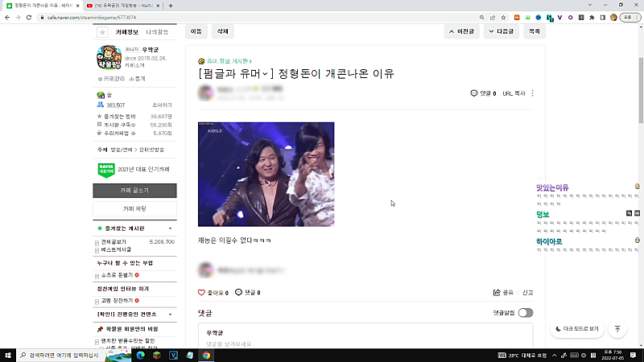Open the Shorts money making board

pos(117,275)
